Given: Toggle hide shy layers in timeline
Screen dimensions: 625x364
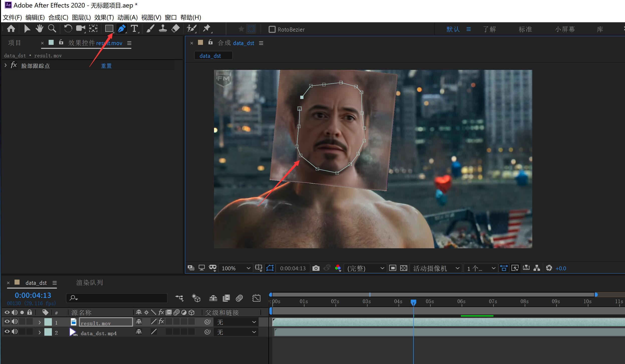Looking at the screenshot, I should pos(213,298).
